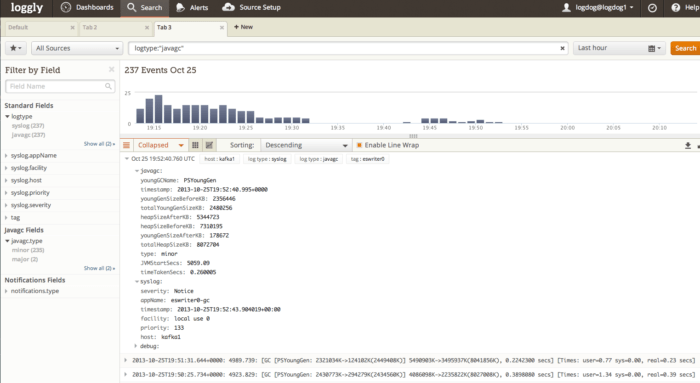
Task: Open the starred searches dropdown
Action: [16, 48]
